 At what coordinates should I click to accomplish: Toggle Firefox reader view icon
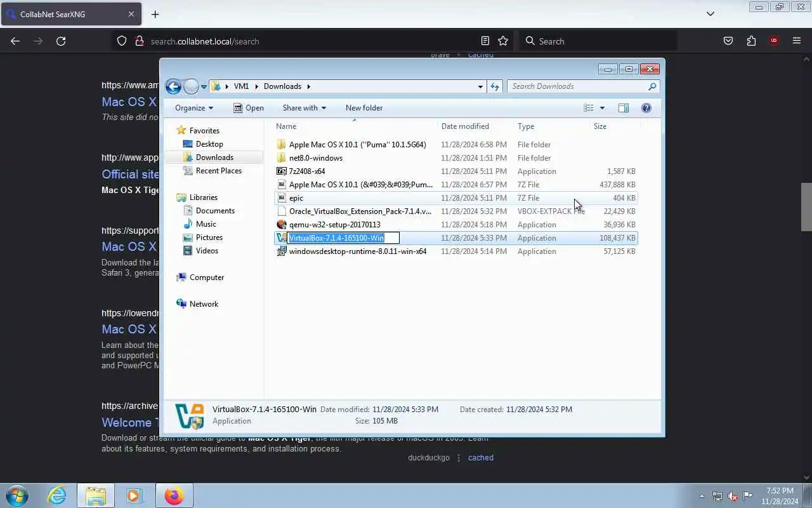485,41
